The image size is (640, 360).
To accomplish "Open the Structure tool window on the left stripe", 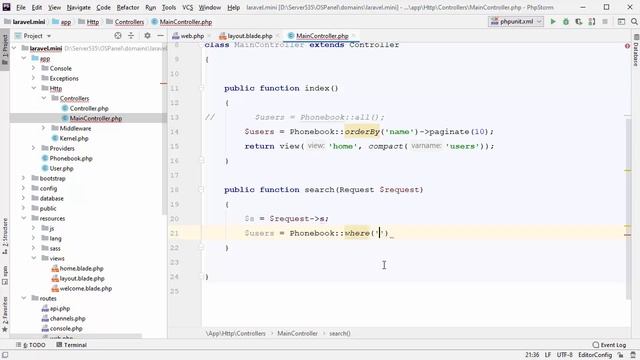I will (5, 237).
